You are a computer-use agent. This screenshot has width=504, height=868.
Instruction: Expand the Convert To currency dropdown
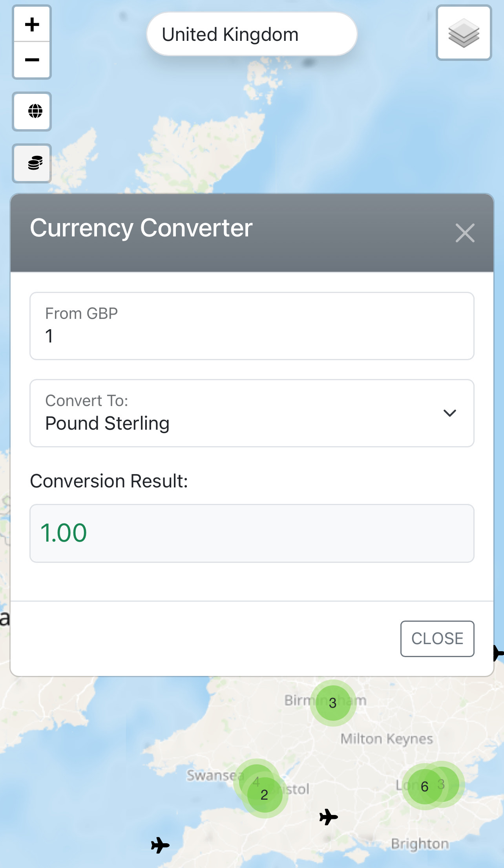point(252,413)
